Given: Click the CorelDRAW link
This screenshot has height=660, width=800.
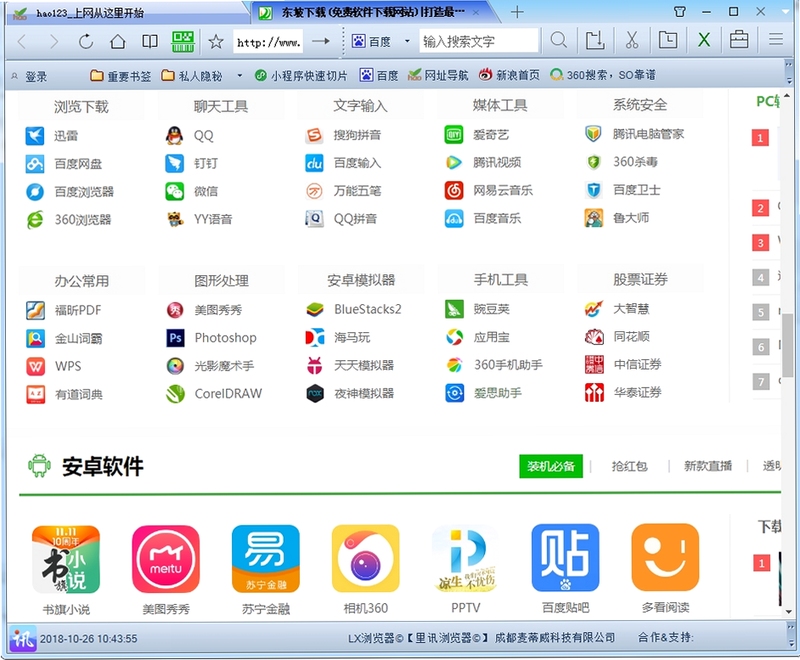Looking at the screenshot, I should pos(228,393).
